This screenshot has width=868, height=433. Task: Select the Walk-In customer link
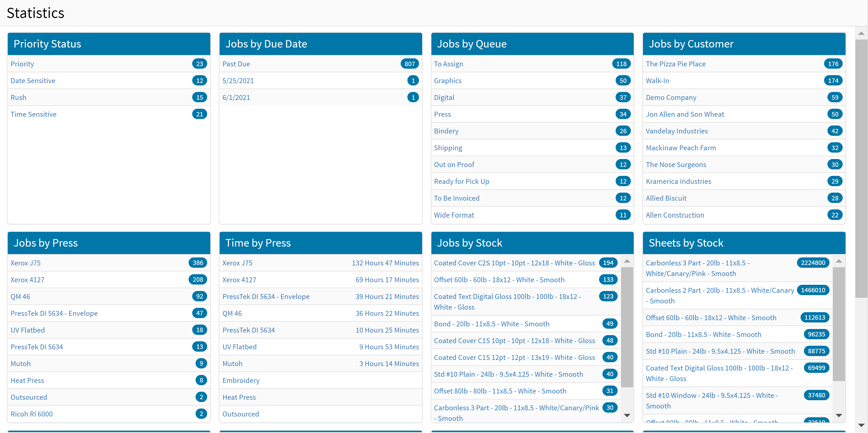[x=657, y=81]
